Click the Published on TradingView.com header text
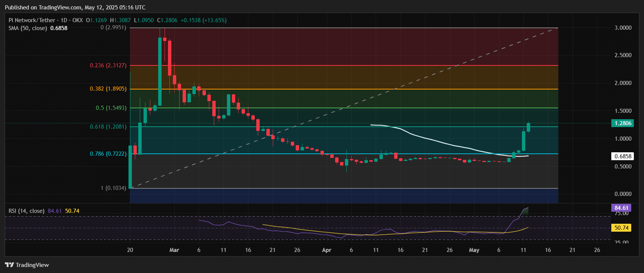644x273 pixels. 75,8
